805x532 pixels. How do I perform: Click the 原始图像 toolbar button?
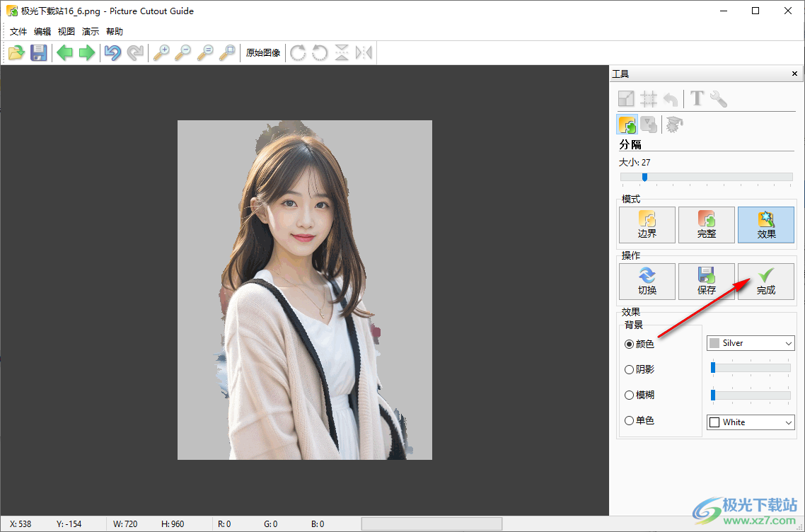pos(262,52)
